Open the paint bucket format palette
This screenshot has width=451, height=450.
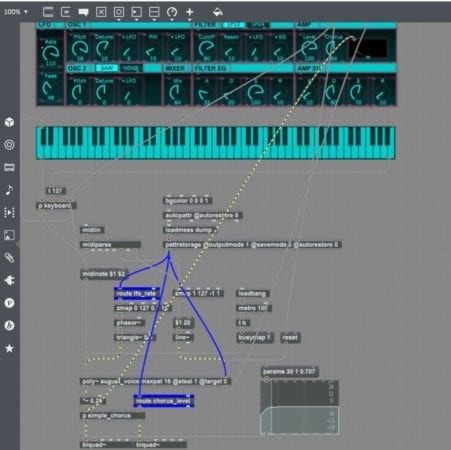pos(218,12)
